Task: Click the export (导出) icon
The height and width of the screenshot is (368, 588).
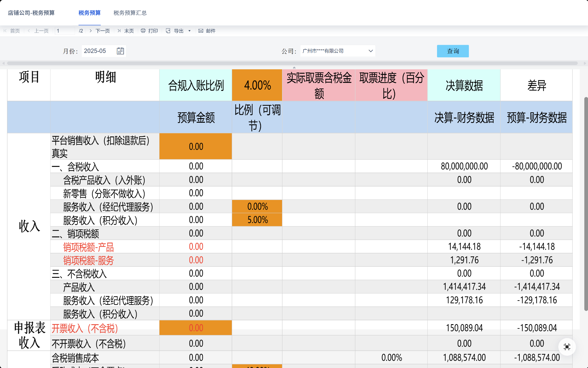Action: tap(168, 31)
